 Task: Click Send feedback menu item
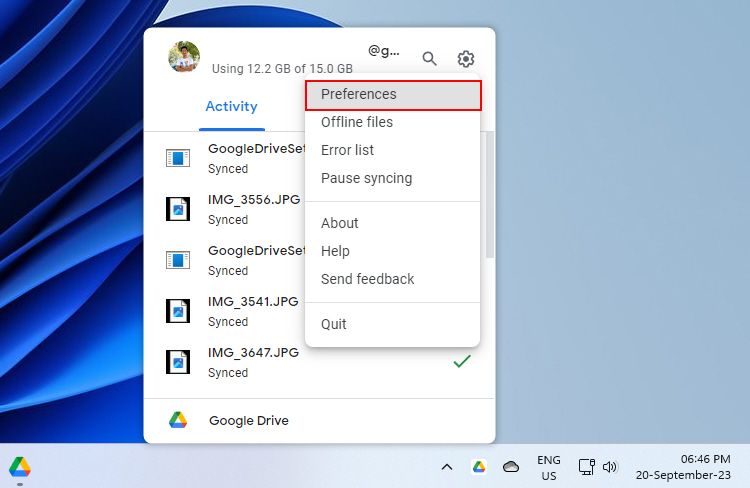coord(367,279)
